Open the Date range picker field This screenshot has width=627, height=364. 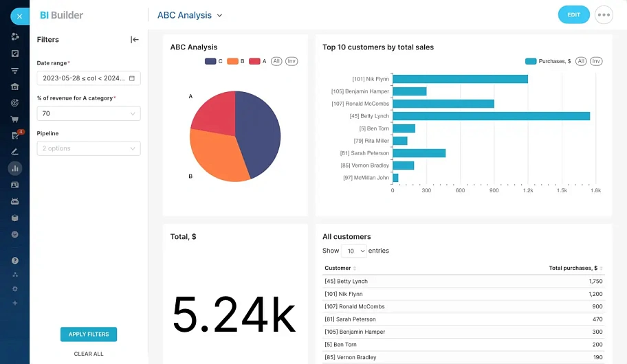pyautogui.click(x=89, y=78)
